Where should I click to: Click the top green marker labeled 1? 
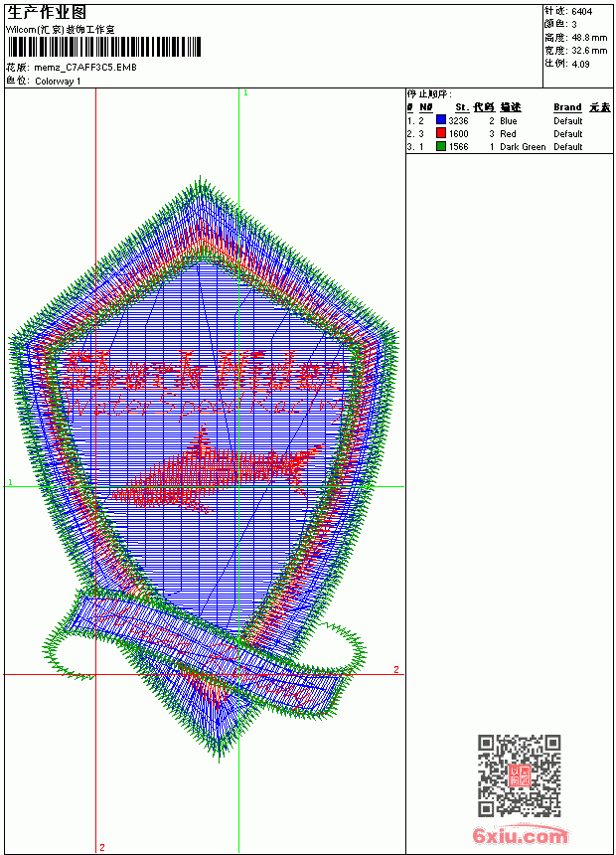click(245, 93)
